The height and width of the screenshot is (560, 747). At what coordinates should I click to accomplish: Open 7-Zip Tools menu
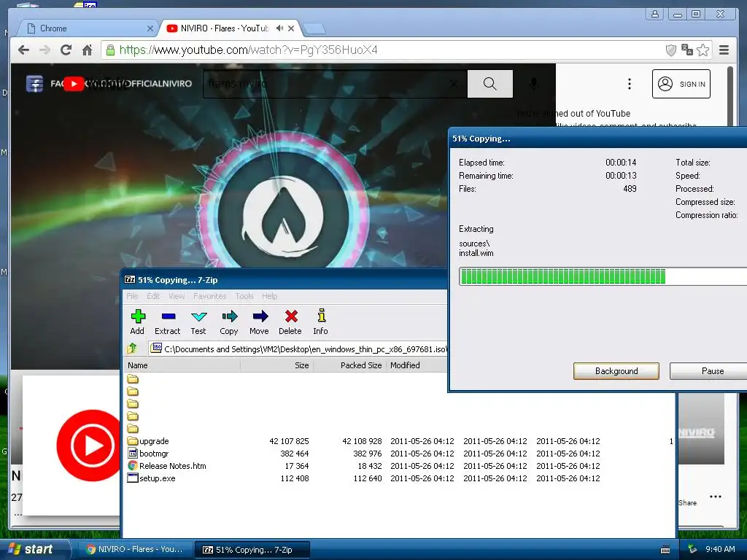tap(244, 296)
